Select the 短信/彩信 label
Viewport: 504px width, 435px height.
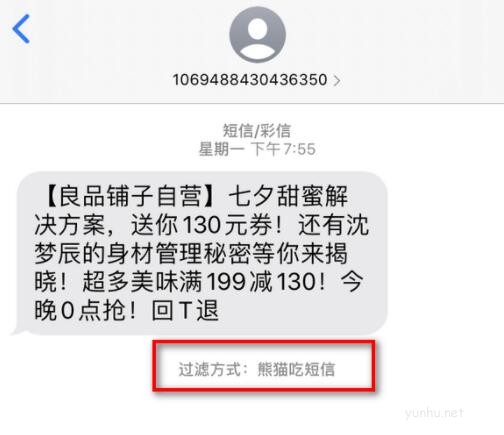click(257, 130)
